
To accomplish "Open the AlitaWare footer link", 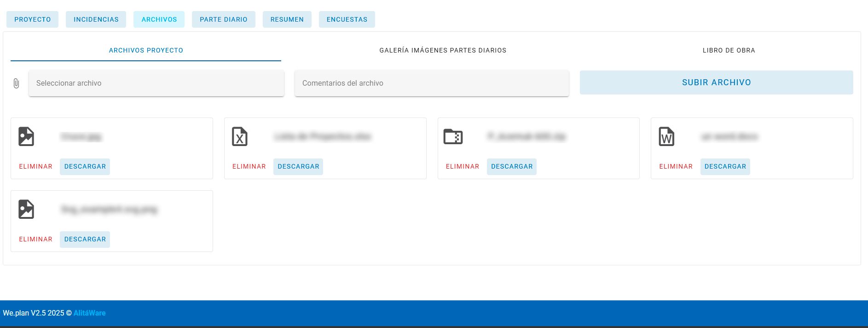I will pos(90,313).
